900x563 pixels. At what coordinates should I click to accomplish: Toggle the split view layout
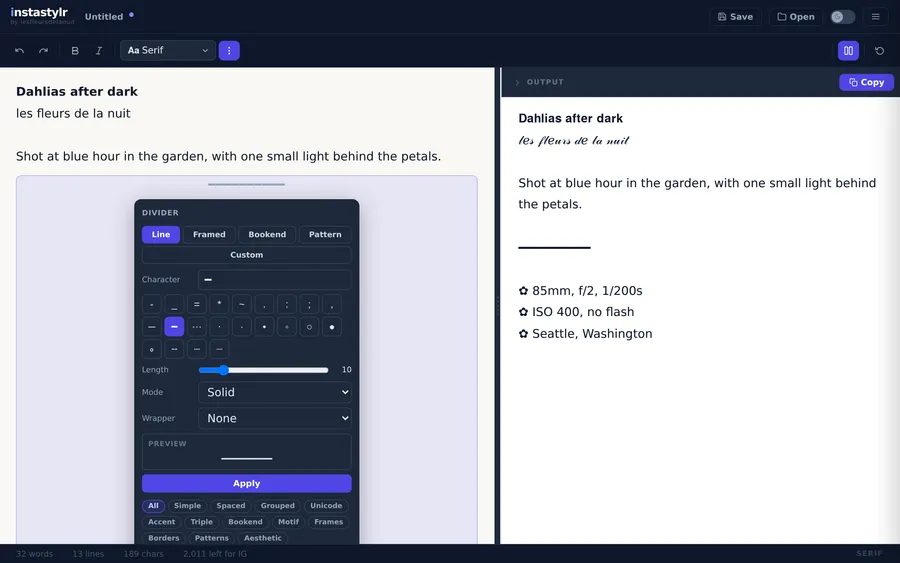pyautogui.click(x=848, y=51)
